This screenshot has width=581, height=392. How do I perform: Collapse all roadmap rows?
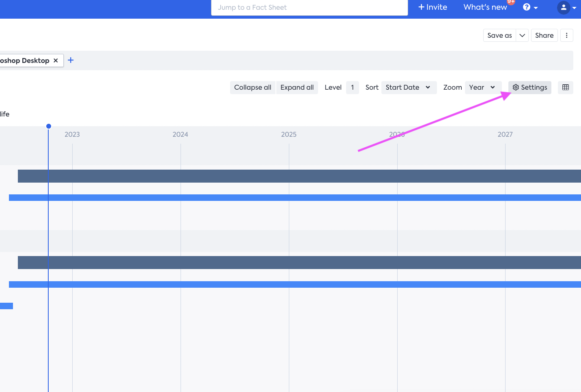tap(253, 87)
